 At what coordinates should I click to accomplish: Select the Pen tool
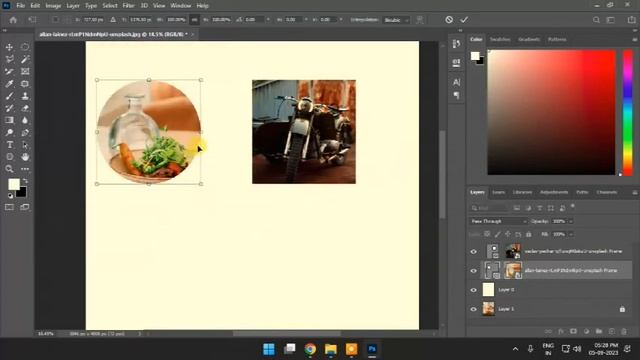(25, 133)
